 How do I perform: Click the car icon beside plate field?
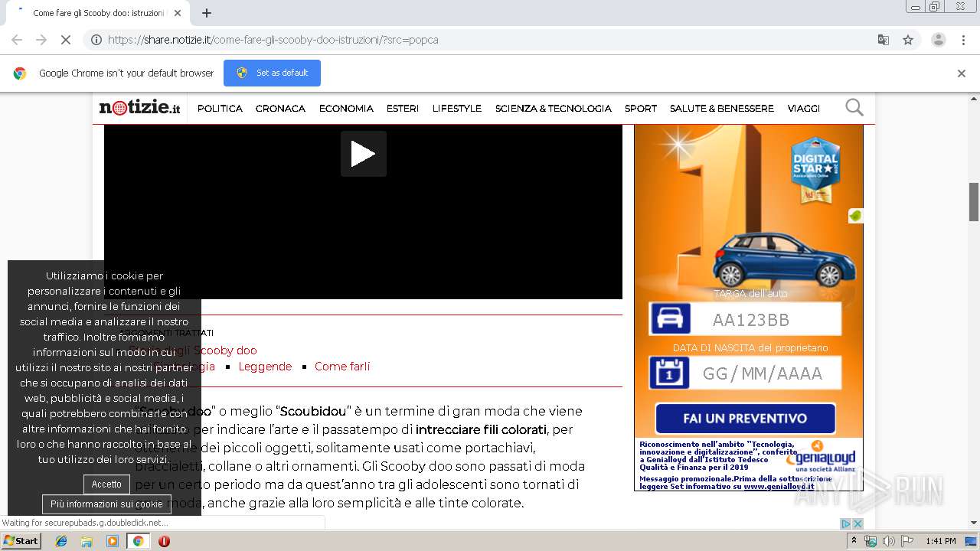pyautogui.click(x=670, y=319)
